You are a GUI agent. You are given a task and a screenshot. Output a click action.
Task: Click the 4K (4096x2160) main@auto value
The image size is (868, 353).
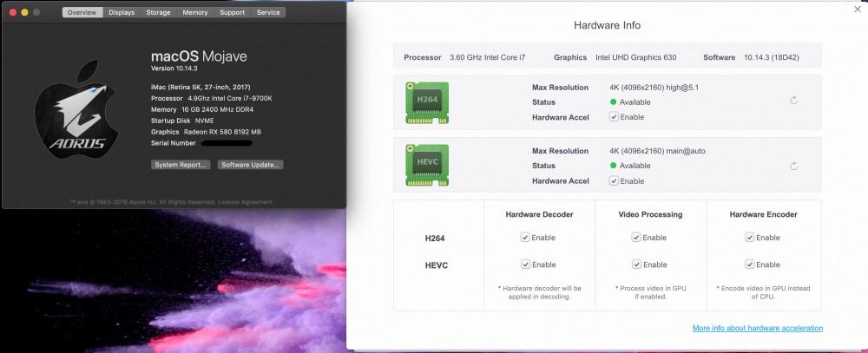[x=657, y=151]
